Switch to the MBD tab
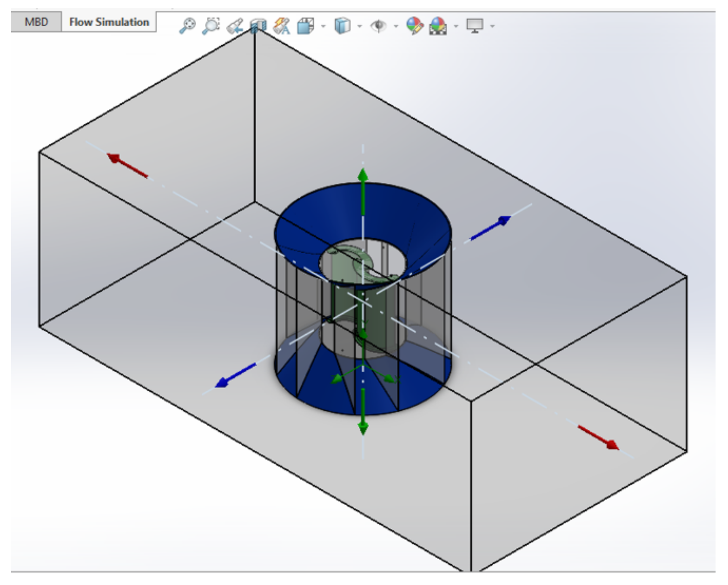 click(36, 22)
